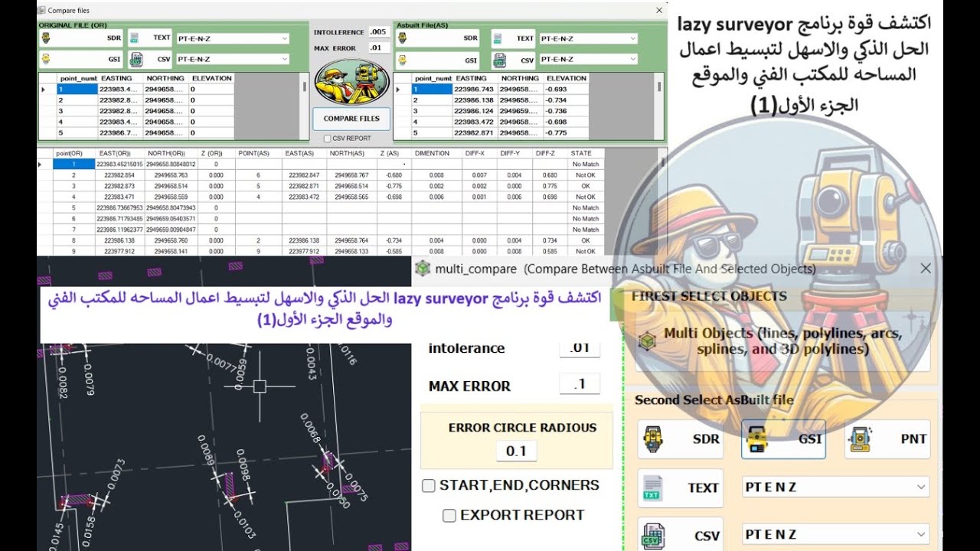This screenshot has width=980, height=551.
Task: Select elevation cell -0.734 in Asbuilt table
Action: coord(567,100)
